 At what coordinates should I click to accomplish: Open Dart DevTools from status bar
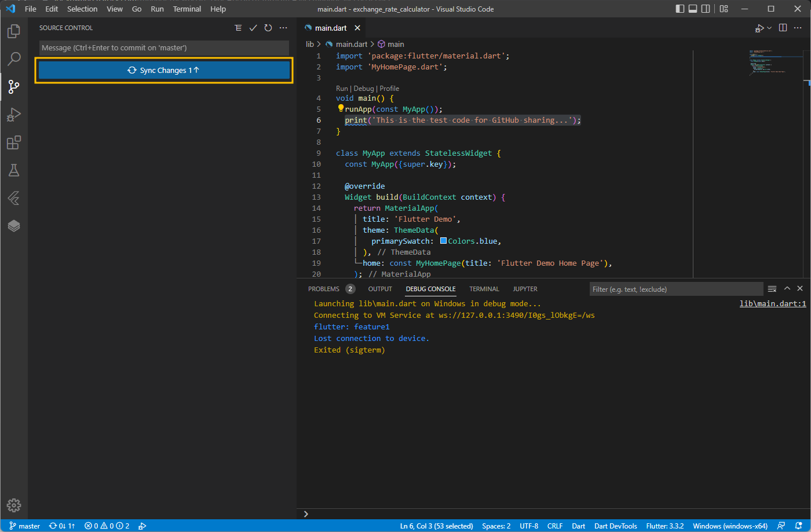tap(616, 526)
